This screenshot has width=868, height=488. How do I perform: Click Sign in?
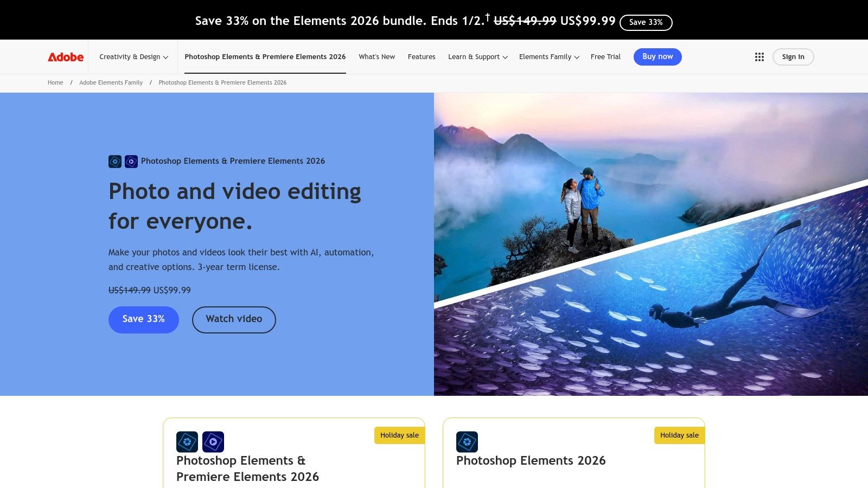(x=793, y=56)
